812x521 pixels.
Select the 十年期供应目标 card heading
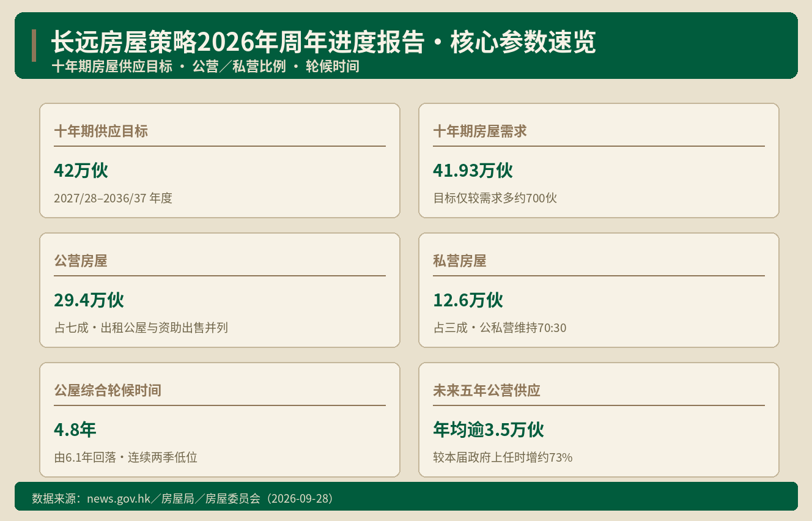101,131
